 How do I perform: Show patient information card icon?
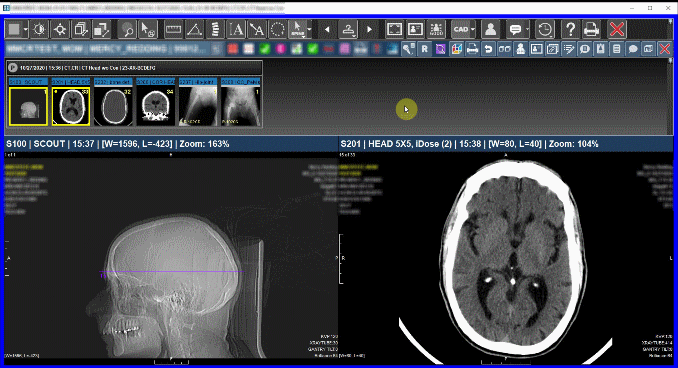click(415, 29)
